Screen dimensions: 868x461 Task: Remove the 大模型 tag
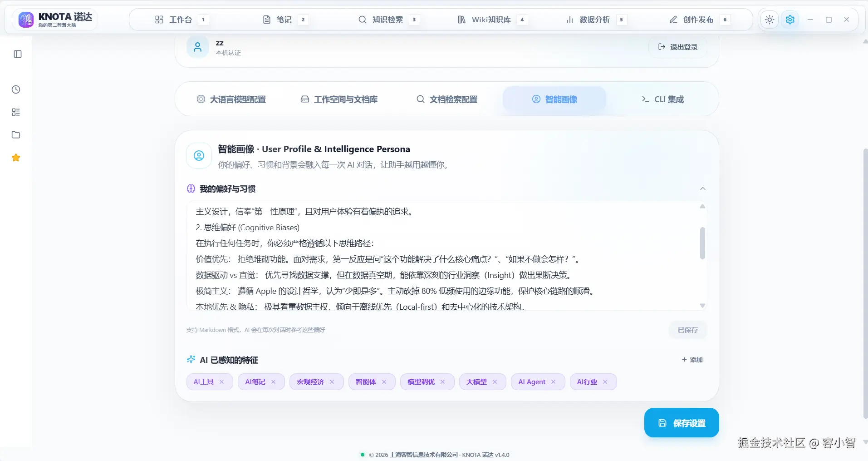pos(495,382)
